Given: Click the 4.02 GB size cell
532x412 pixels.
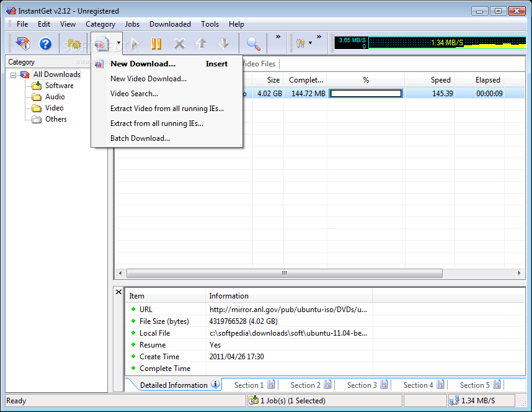Looking at the screenshot, I should (269, 94).
